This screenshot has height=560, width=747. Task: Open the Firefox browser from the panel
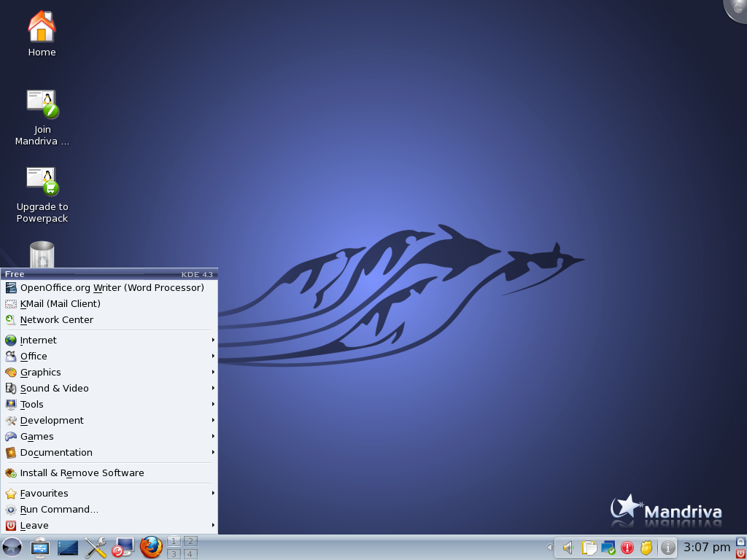151,547
